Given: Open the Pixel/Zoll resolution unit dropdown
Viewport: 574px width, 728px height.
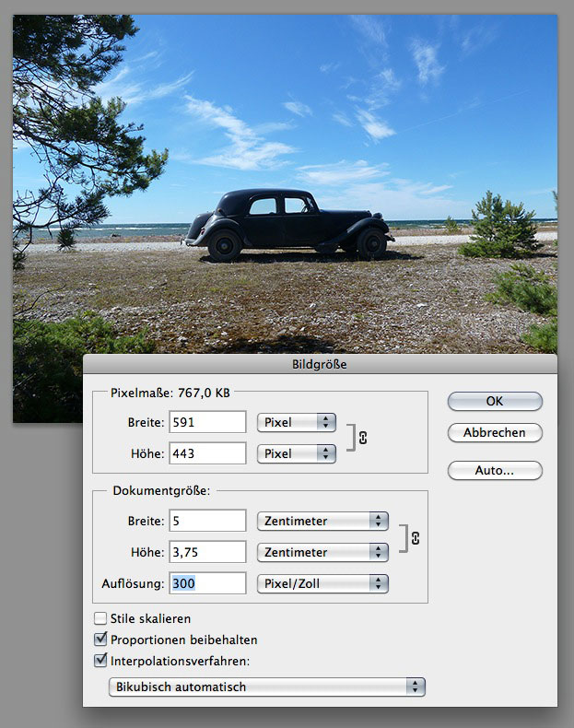Looking at the screenshot, I should 322,583.
